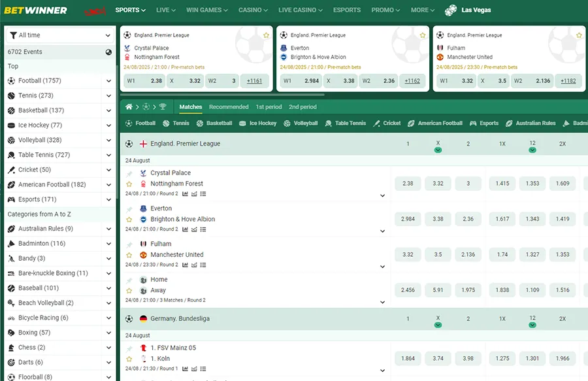The width and height of the screenshot is (588, 381).
Task: Star the Home vs Away list row
Action: point(129,291)
